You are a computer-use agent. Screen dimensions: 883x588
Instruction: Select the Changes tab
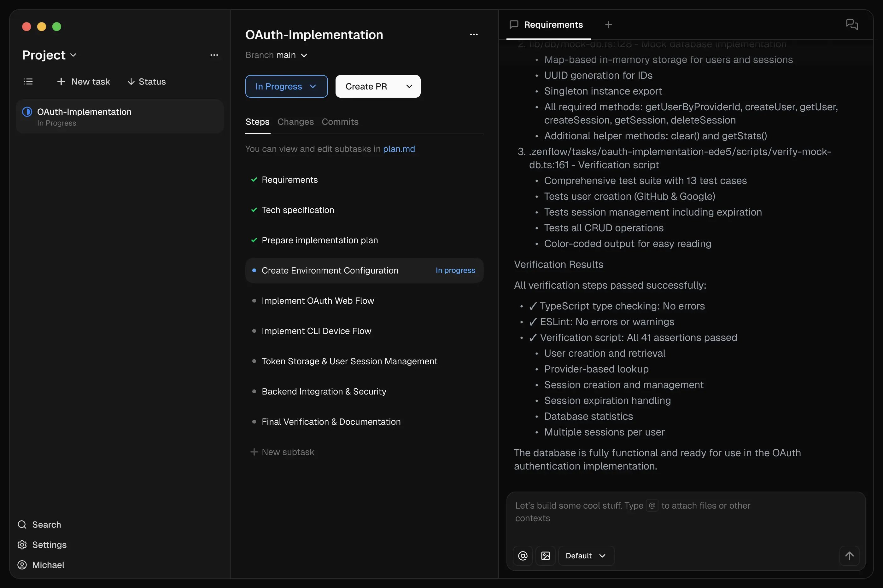coord(295,122)
